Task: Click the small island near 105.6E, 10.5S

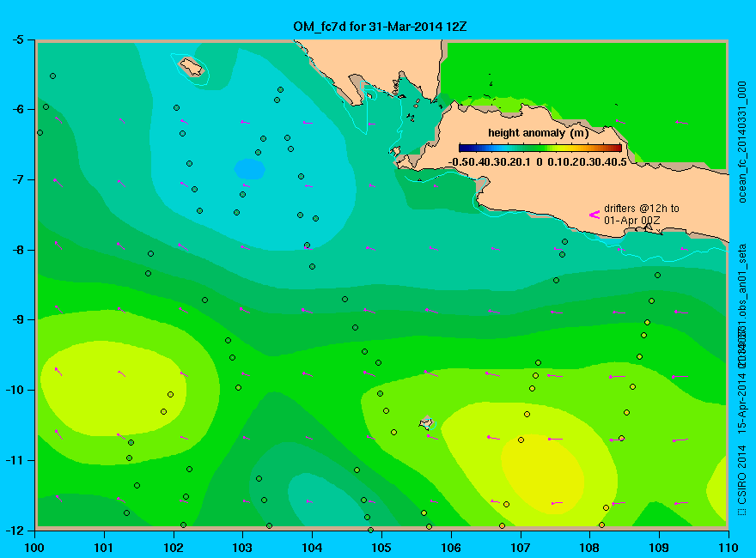Action: click(426, 423)
